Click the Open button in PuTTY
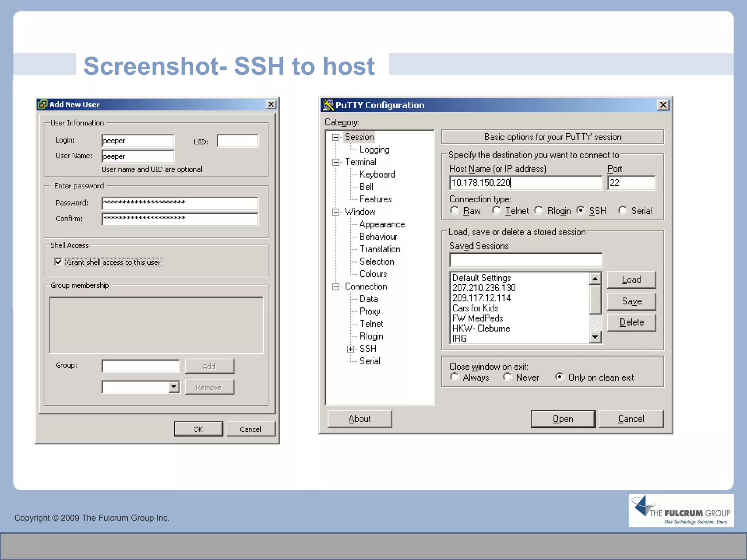 point(563,419)
